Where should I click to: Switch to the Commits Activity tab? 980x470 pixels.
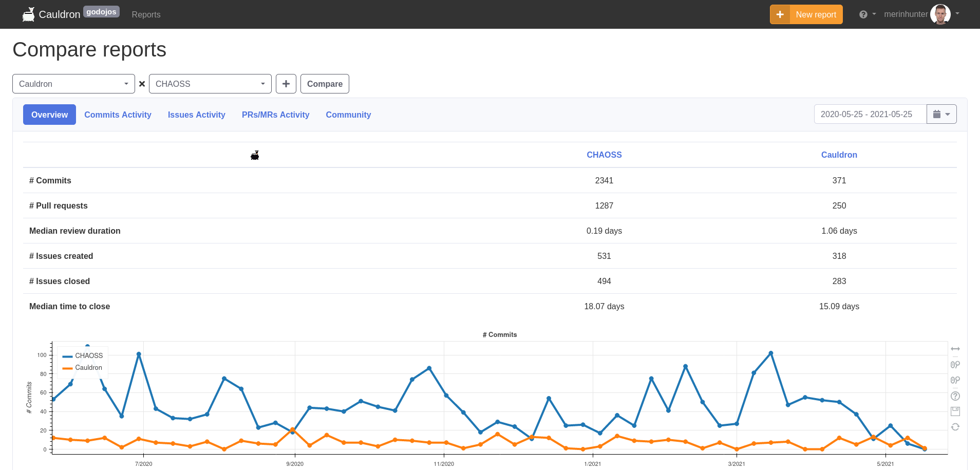pos(118,115)
